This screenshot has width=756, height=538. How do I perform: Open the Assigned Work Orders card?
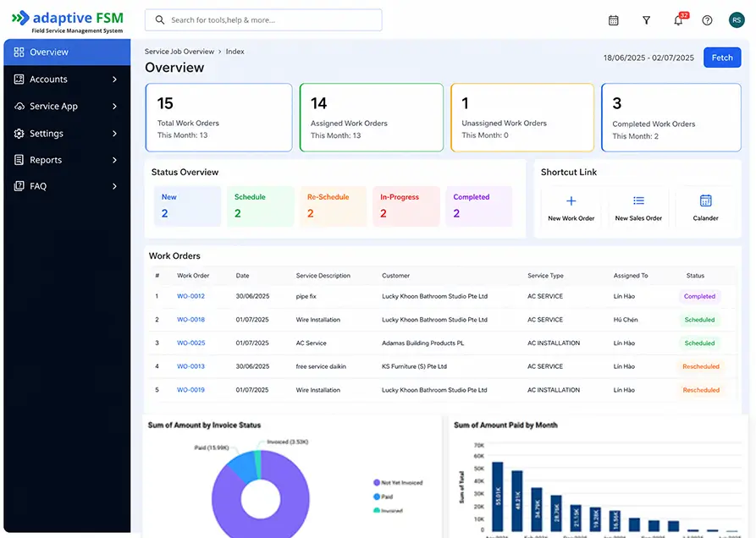point(372,118)
